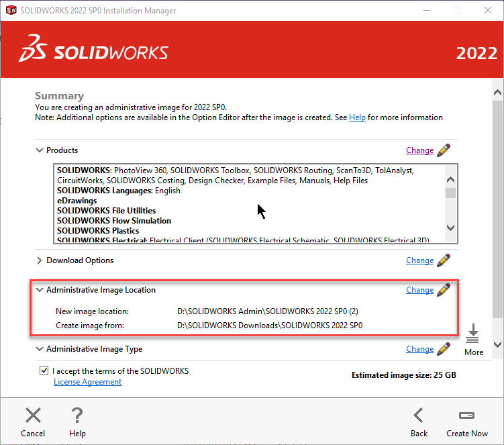The image size is (504, 445).
Task: Click the 3DS SOLIDWORKS logo in banner
Action: coord(93,48)
